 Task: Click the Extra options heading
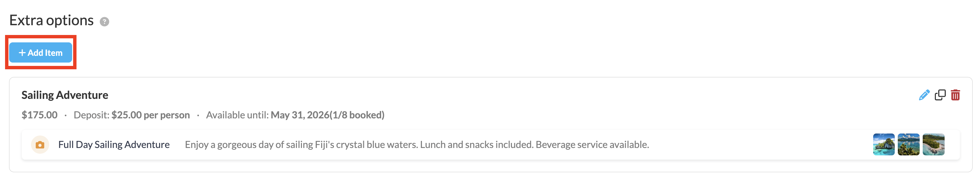coord(51,21)
